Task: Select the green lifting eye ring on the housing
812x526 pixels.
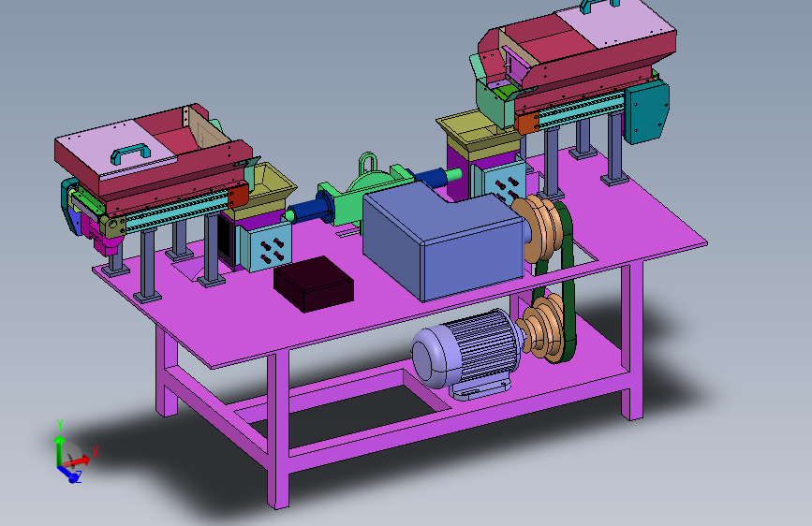Action: (x=367, y=162)
